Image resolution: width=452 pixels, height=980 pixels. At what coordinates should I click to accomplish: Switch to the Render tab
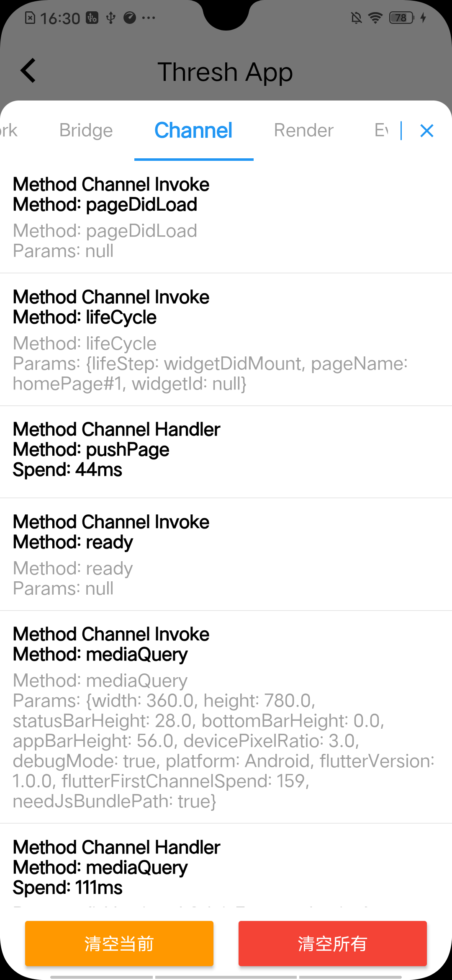click(304, 130)
